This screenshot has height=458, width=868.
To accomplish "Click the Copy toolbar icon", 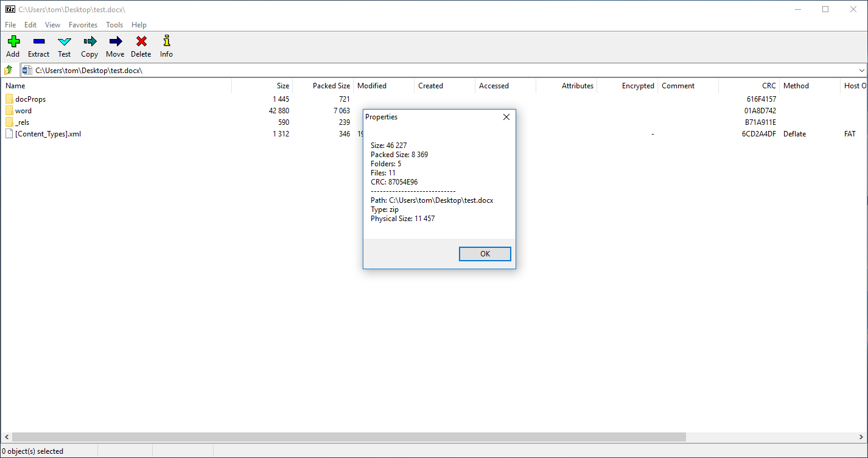I will pos(90,41).
